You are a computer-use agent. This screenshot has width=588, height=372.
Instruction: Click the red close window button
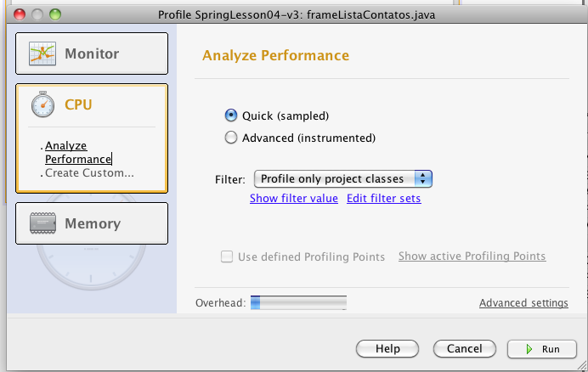[x=20, y=14]
